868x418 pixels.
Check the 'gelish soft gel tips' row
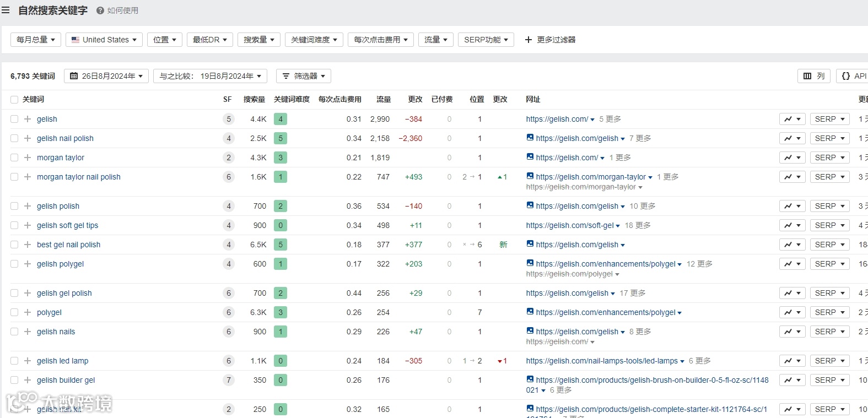[14, 225]
